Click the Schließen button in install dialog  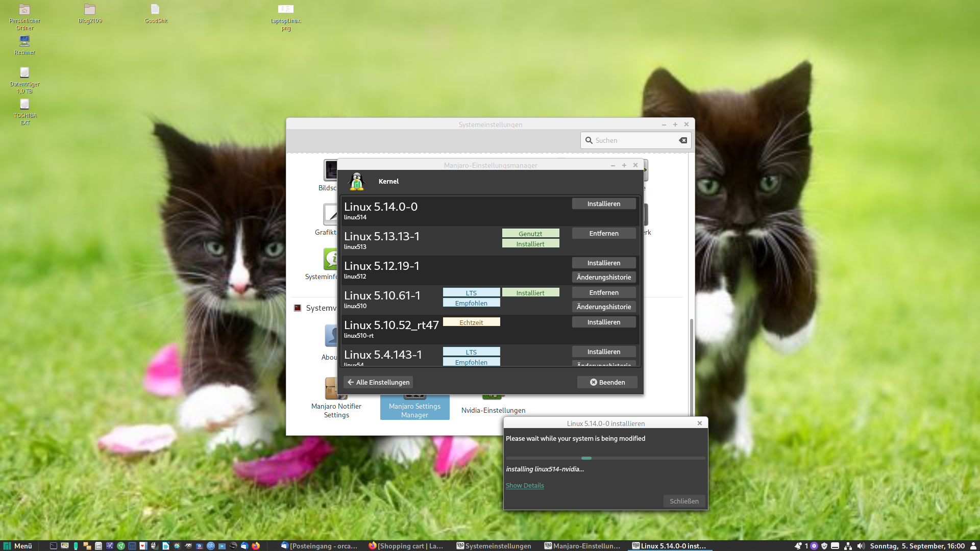coord(684,501)
